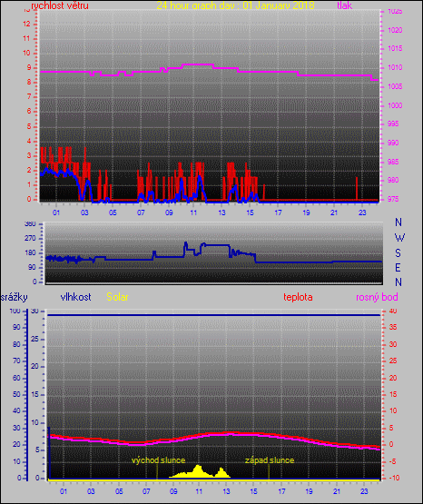Click the 'rychlost větru' wind speed label
The width and height of the screenshot is (423, 504).
point(60,5)
